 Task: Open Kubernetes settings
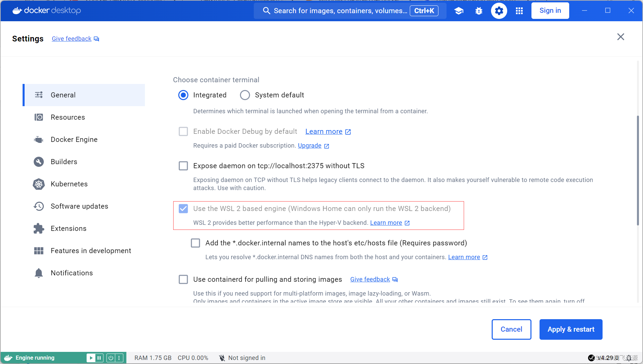click(84, 184)
